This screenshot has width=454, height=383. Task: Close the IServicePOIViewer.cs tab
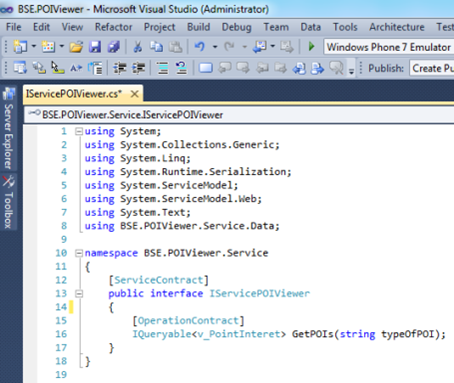135,94
